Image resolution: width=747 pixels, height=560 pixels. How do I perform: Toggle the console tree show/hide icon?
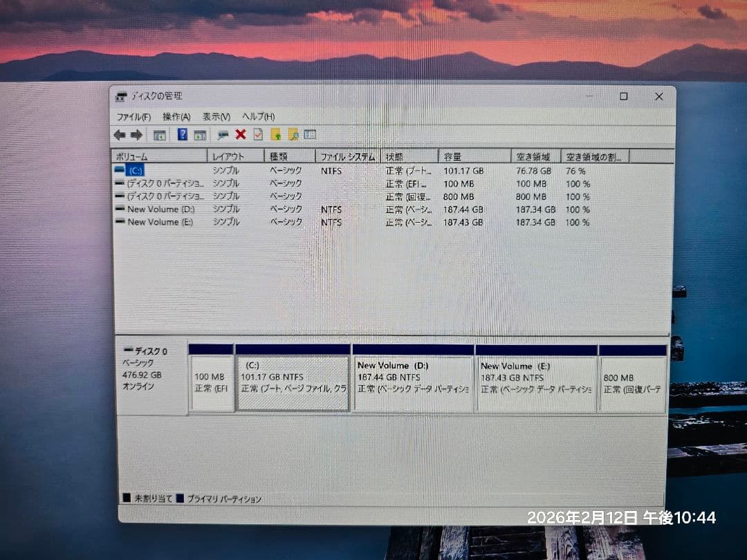(x=158, y=135)
